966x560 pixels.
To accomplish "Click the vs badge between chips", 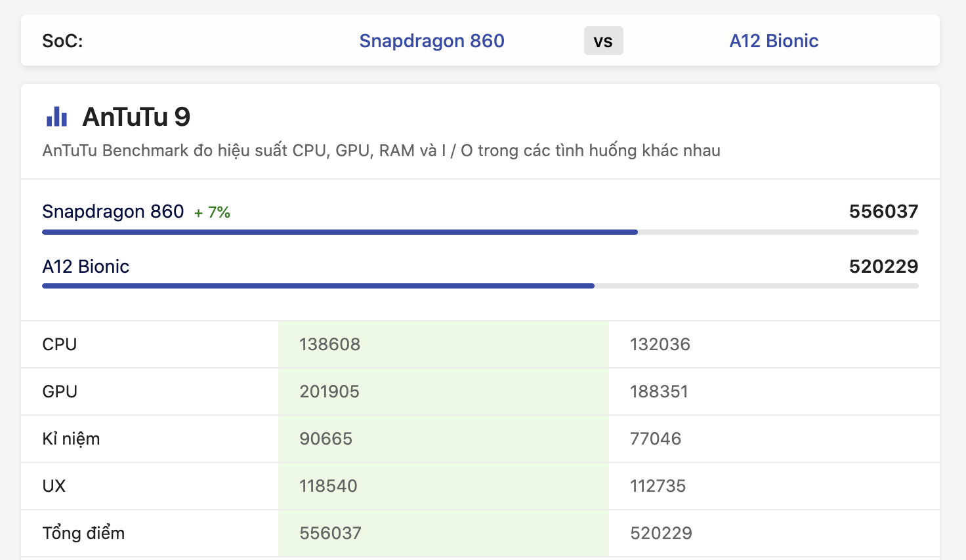I will click(x=603, y=41).
